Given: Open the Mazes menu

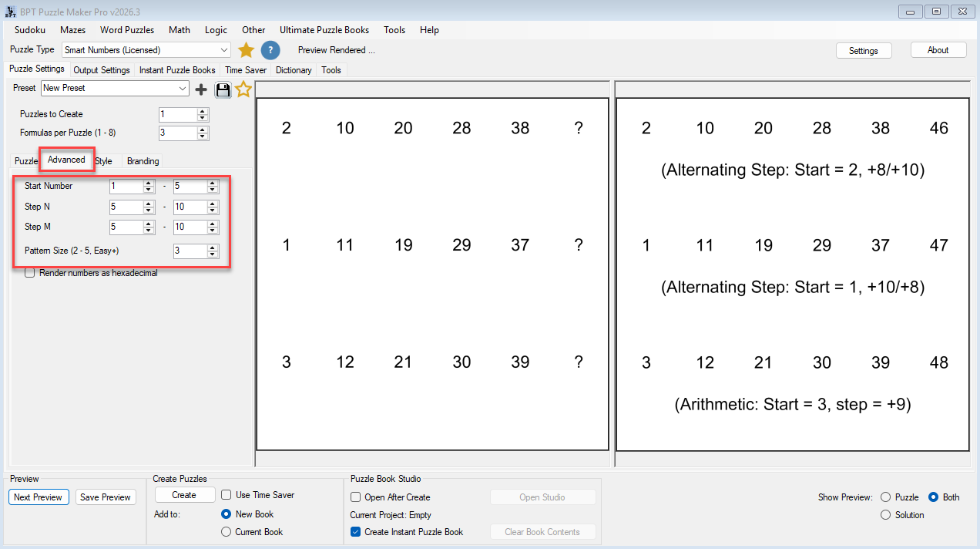Looking at the screenshot, I should 72,30.
